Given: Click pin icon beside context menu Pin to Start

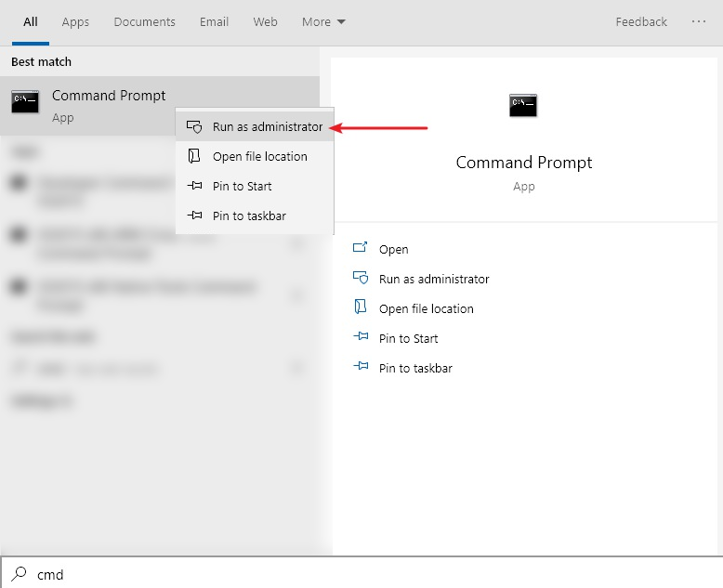Looking at the screenshot, I should 194,186.
